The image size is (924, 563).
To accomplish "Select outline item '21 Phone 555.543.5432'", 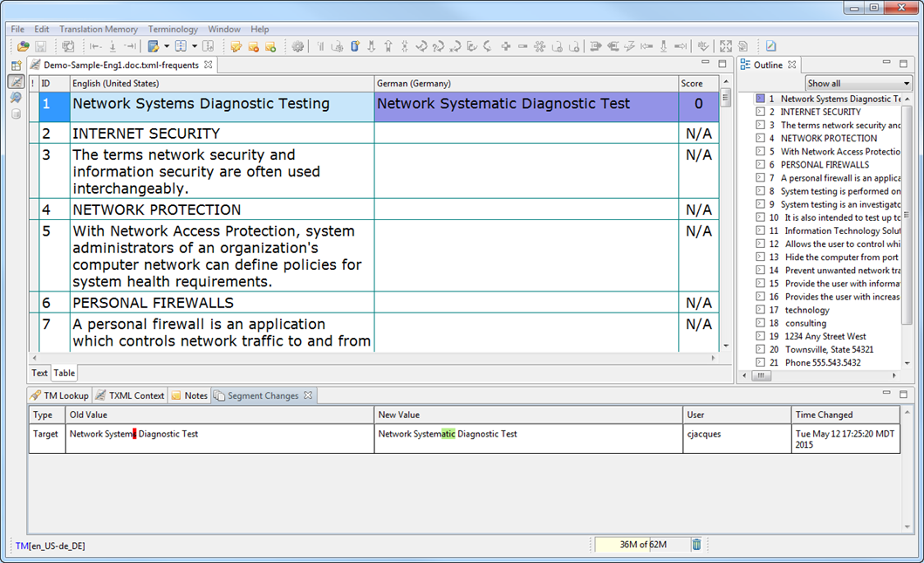I will pyautogui.click(x=814, y=362).
